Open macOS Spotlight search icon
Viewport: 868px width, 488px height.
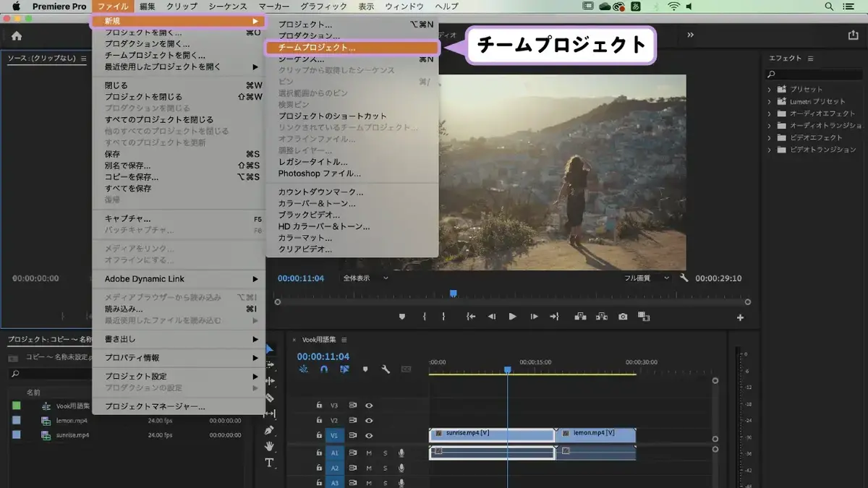coord(828,7)
